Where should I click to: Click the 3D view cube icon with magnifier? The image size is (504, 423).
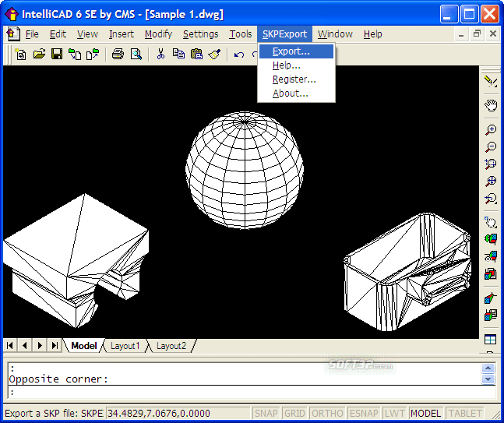[x=491, y=257]
